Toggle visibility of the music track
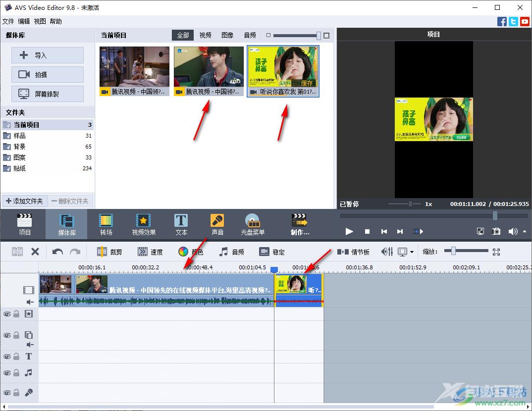532x411 pixels. [7, 373]
